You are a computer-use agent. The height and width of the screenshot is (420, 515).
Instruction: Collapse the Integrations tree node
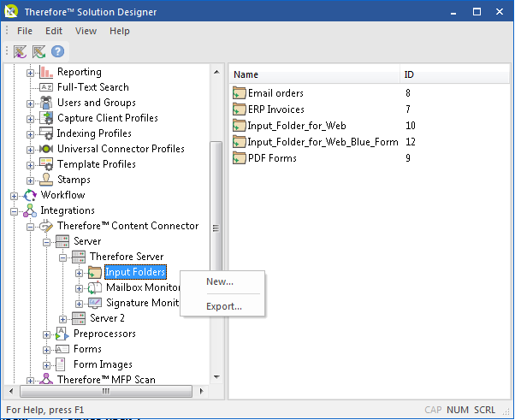(x=14, y=211)
